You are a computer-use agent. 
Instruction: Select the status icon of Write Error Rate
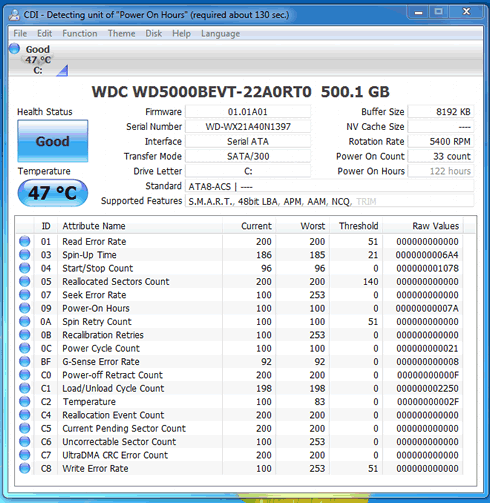click(24, 468)
